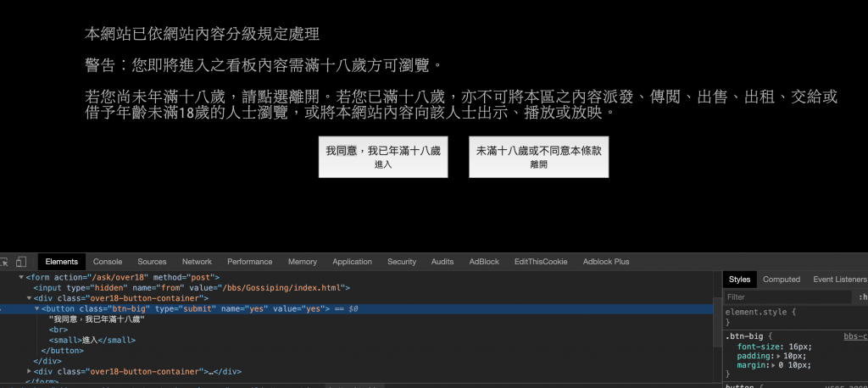Click the 我同意,我已年滿十八歲 進入 button
Screen dimensions: 868x388
coord(383,157)
